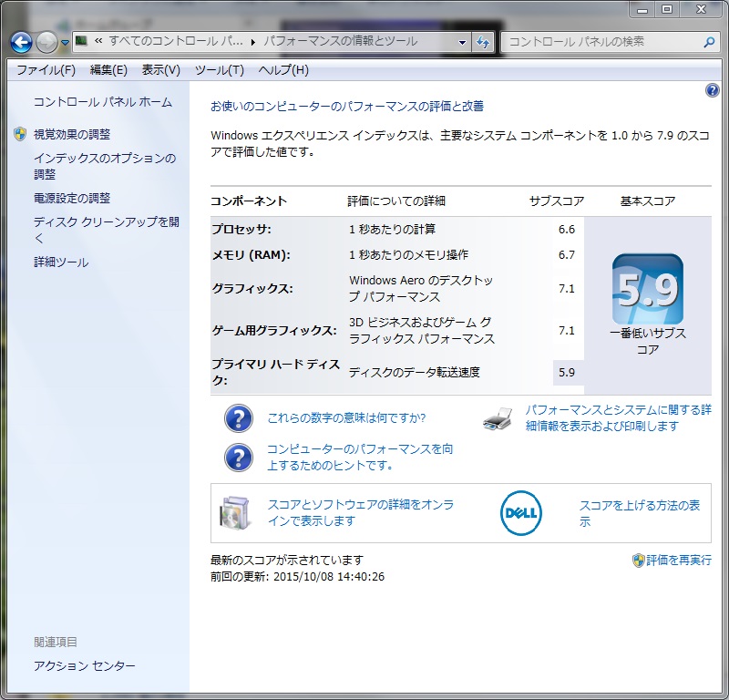Expand the address bar history dropdown arrow

[462, 42]
